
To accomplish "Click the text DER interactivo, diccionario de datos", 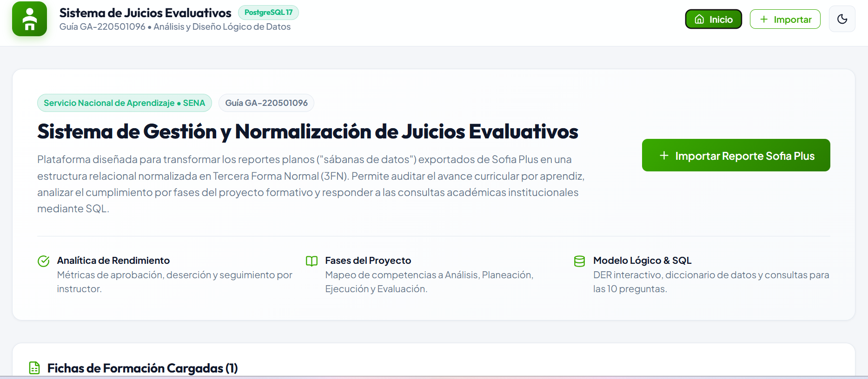I will (711, 282).
